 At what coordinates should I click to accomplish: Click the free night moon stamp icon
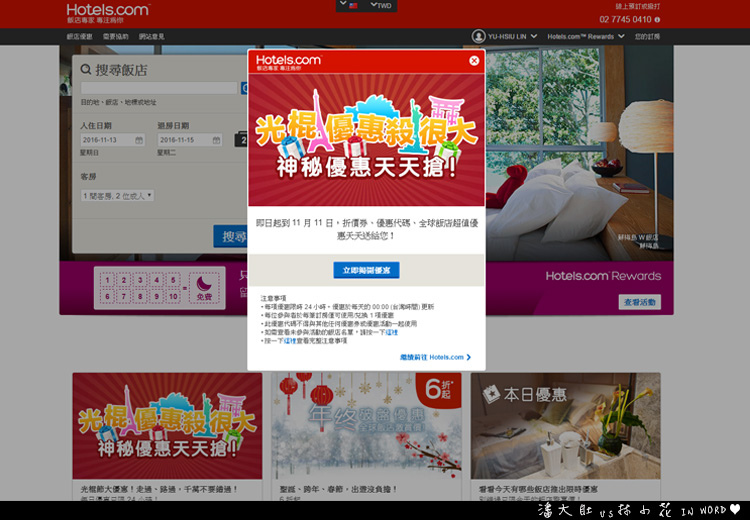click(204, 288)
